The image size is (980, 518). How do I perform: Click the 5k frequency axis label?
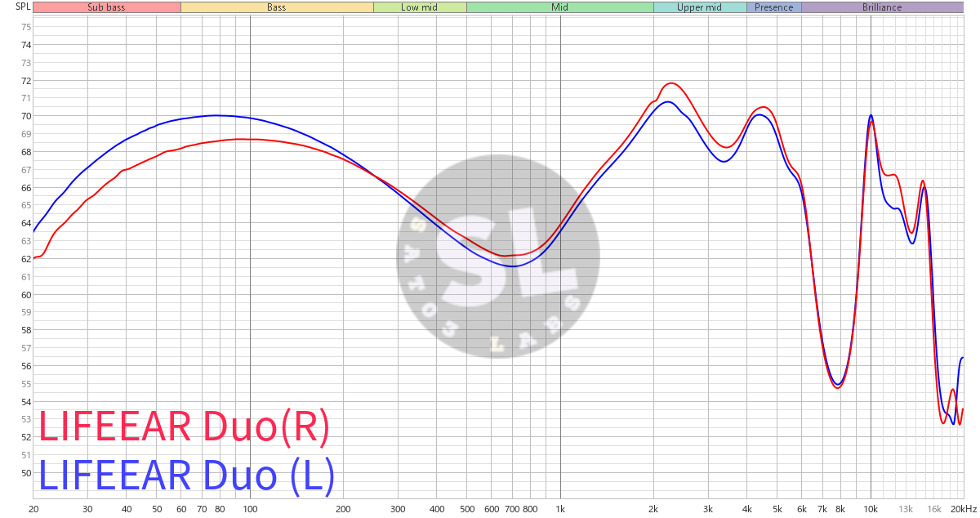[x=777, y=509]
